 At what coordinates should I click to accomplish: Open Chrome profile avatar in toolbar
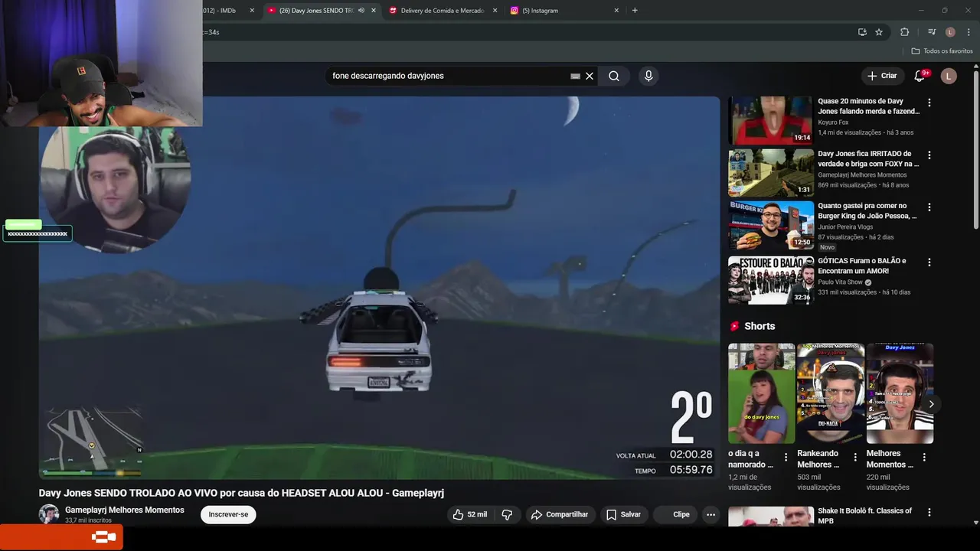tap(950, 32)
